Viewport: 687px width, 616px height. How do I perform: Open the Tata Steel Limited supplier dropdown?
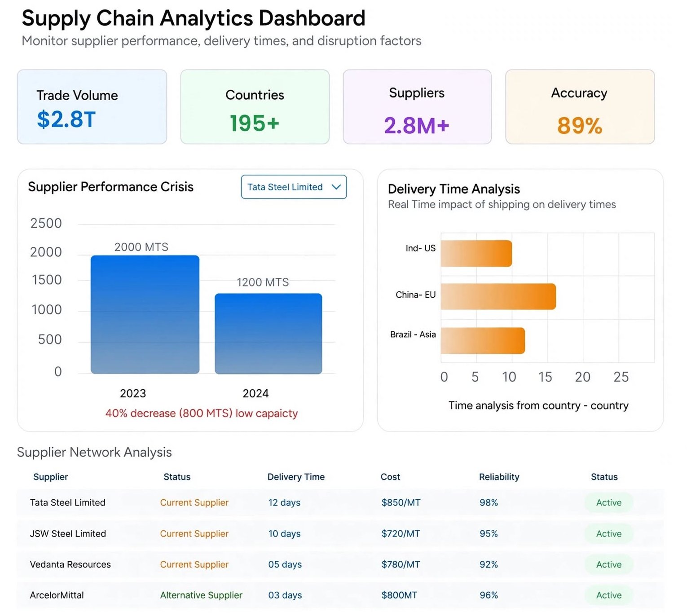(294, 187)
